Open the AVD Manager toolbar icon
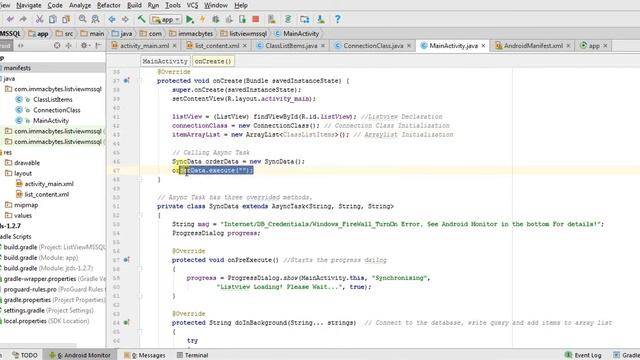 click(x=272, y=19)
